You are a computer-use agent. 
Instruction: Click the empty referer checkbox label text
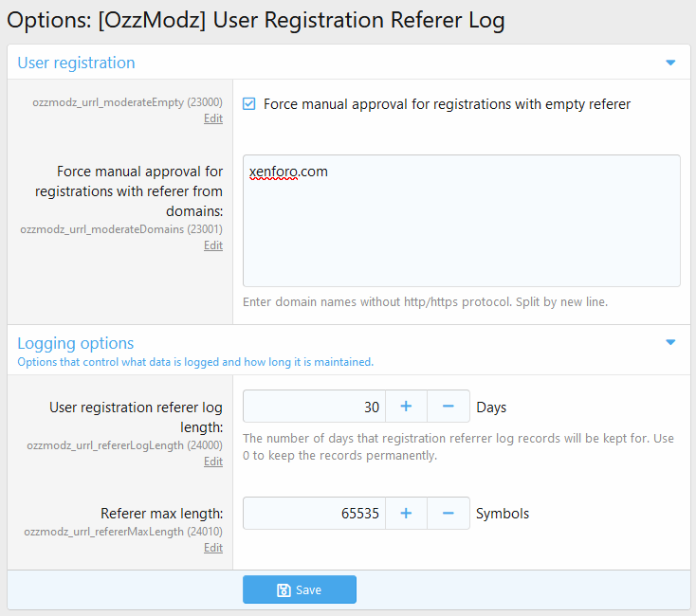[x=447, y=104]
